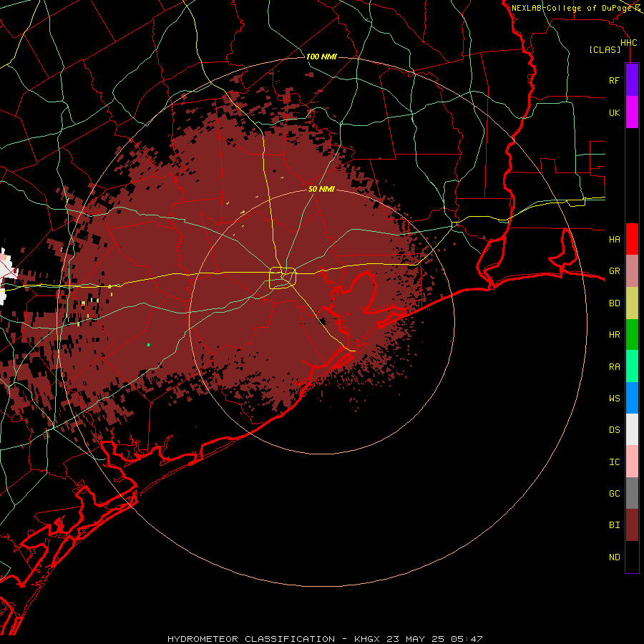644x644 pixels.
Task: Click the 50 NMI range ring label
Action: [x=321, y=189]
